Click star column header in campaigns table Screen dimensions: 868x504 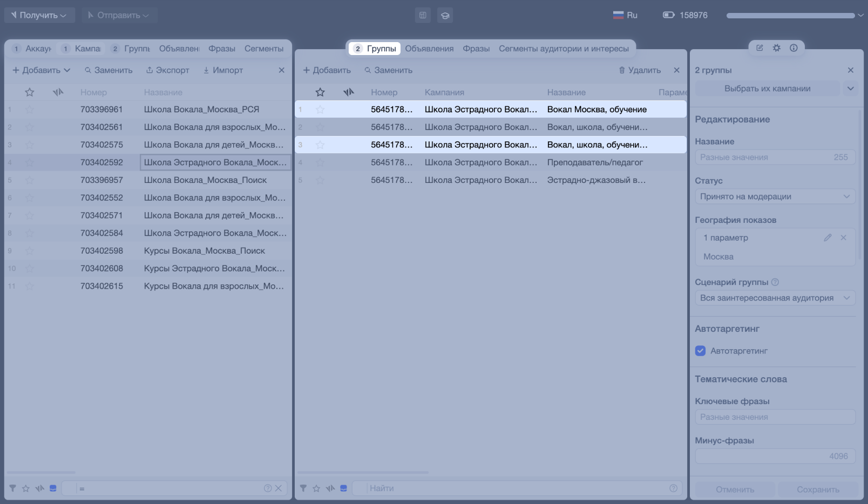tap(30, 92)
